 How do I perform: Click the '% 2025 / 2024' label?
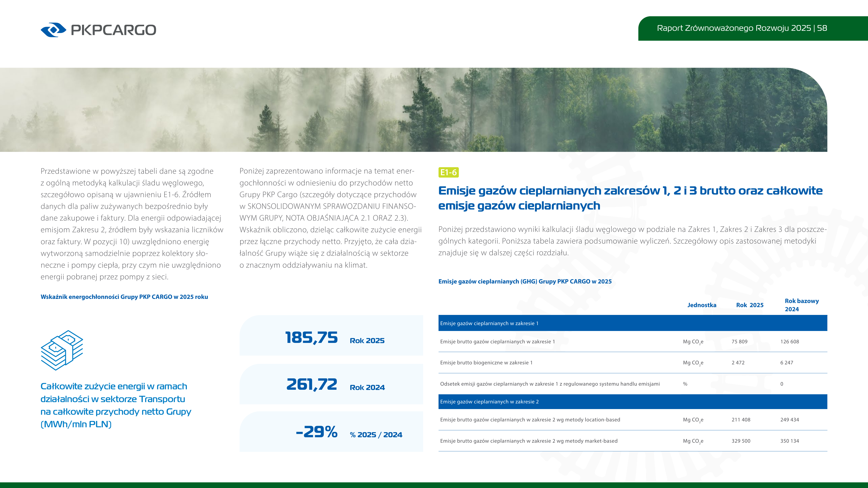[376, 435]
